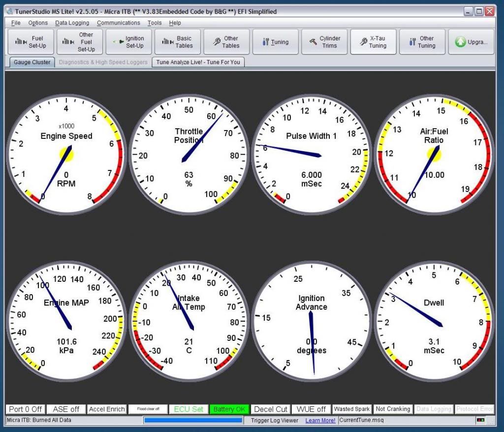Click the Protocol Error indicator
This screenshot has width=504, height=432.
point(474,409)
